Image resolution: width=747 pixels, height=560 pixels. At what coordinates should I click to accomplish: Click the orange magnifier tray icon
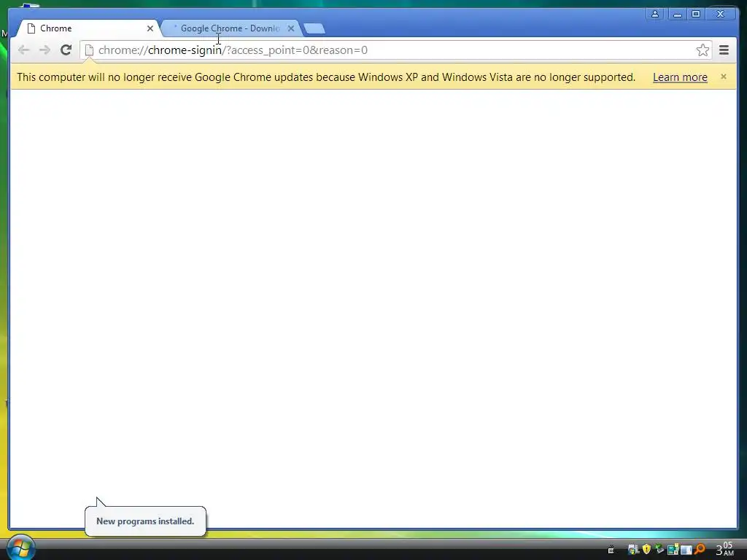click(700, 549)
